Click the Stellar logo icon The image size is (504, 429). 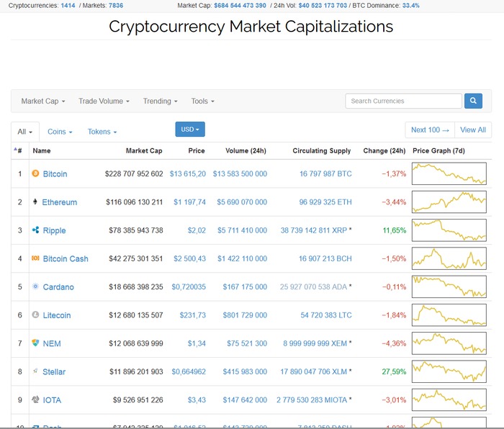(x=35, y=371)
